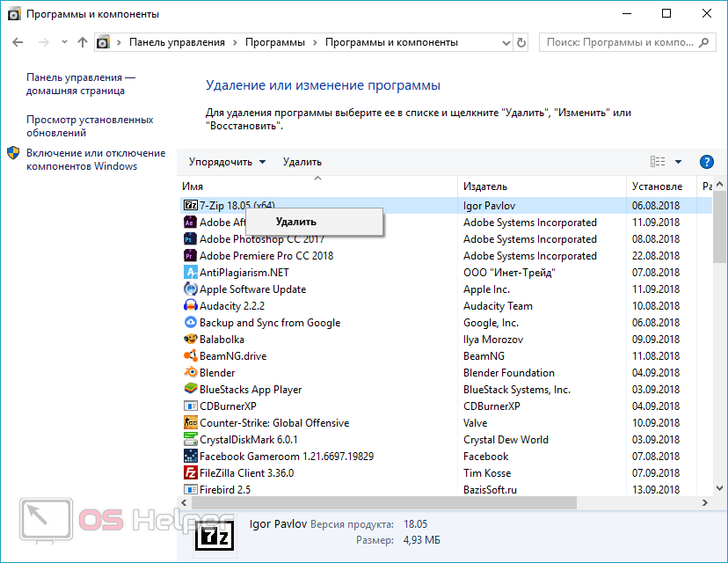
Task: Click the blue help question mark icon
Action: (706, 162)
